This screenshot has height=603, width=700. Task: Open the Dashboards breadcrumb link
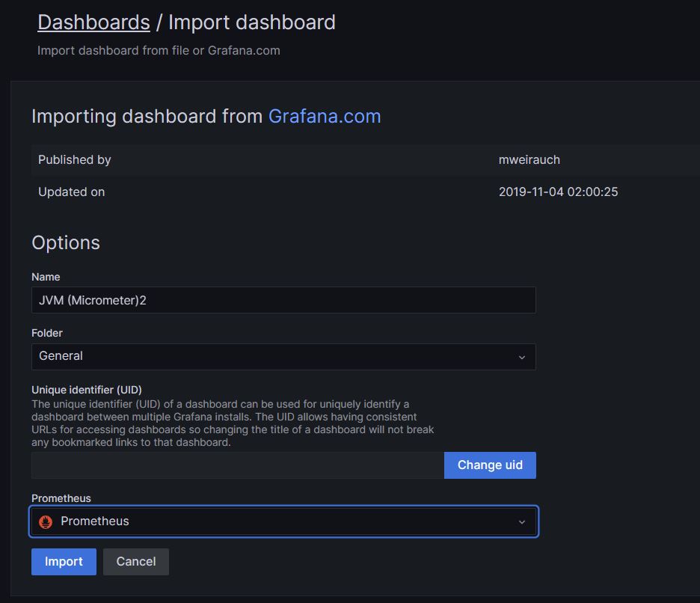pyautogui.click(x=93, y=22)
